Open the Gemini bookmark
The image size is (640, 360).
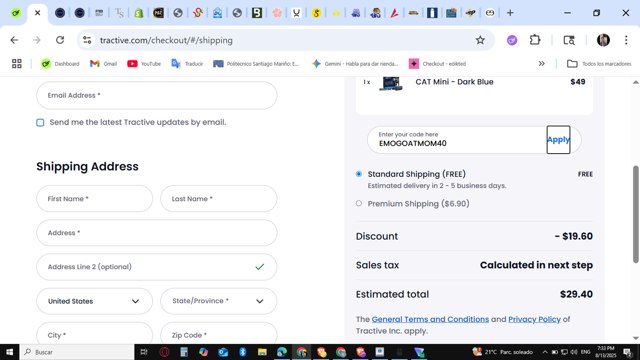click(x=355, y=64)
